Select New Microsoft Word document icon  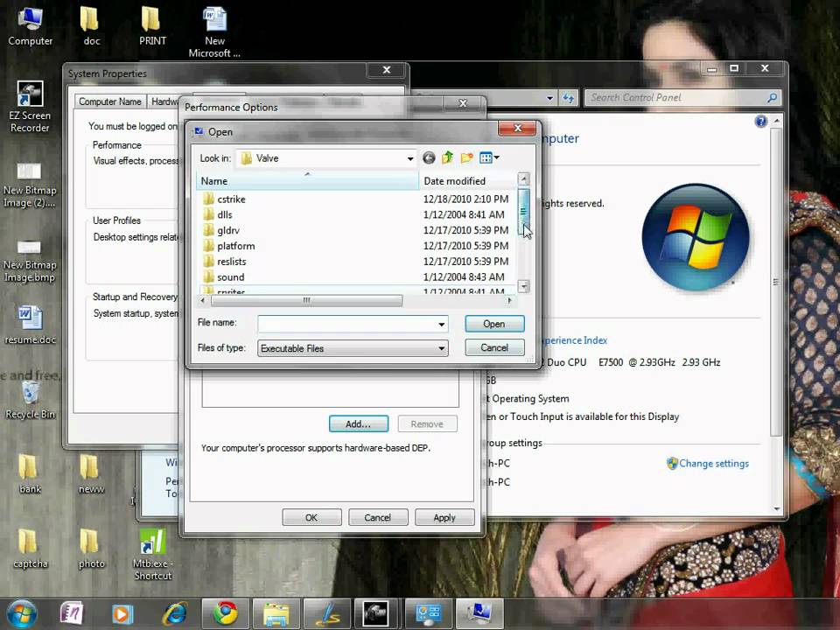(214, 32)
